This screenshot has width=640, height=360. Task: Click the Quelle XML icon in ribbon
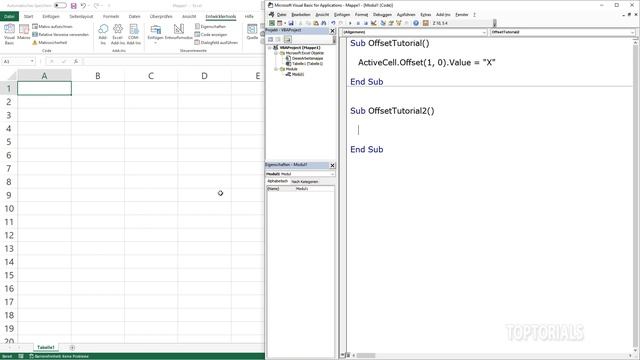252,32
